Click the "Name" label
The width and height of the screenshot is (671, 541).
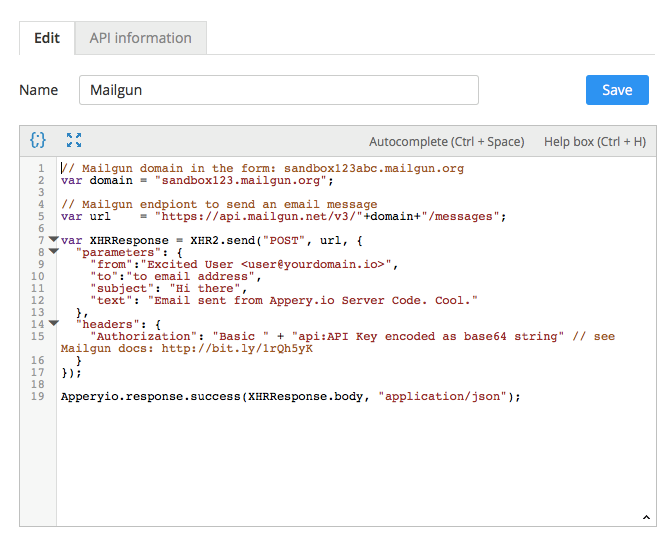click(39, 90)
